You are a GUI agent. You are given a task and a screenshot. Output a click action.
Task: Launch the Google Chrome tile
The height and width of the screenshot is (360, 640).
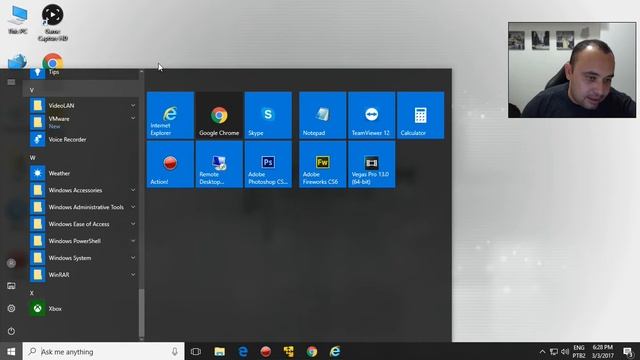pos(219,115)
